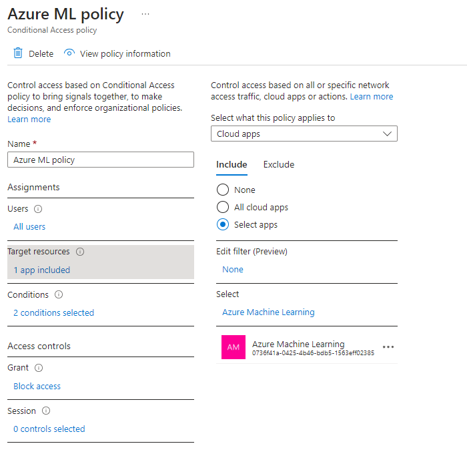467x476 pixels.
Task: Open the ellipsis menu for Azure Machine Learning
Action: tap(388, 347)
